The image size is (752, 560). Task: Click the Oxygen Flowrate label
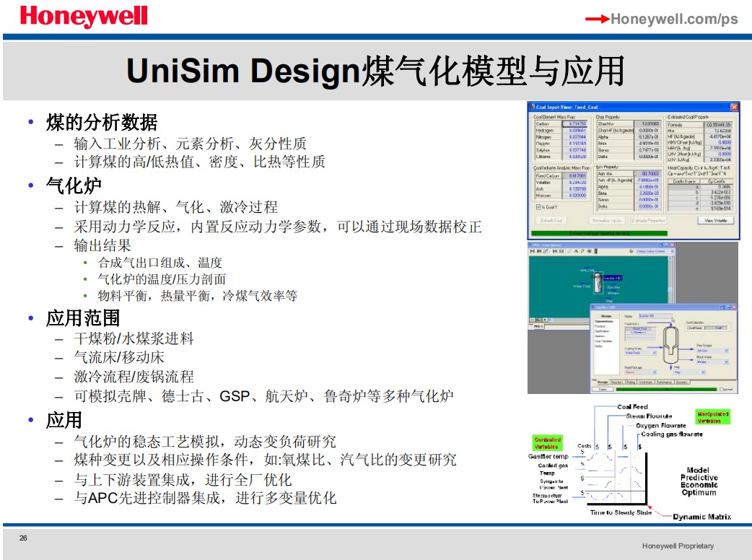coord(661,425)
